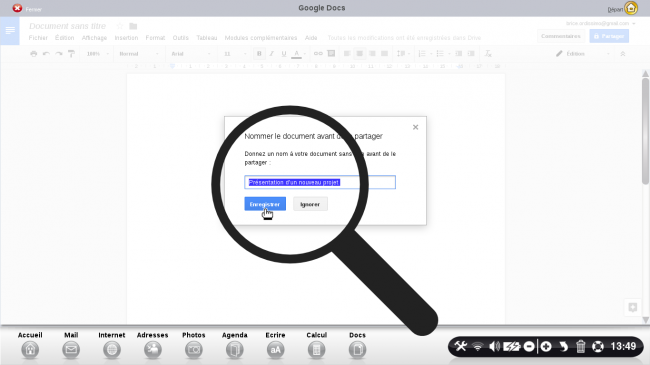Open the Docs sidebar menu icon
The image size is (650, 365).
[10, 30]
